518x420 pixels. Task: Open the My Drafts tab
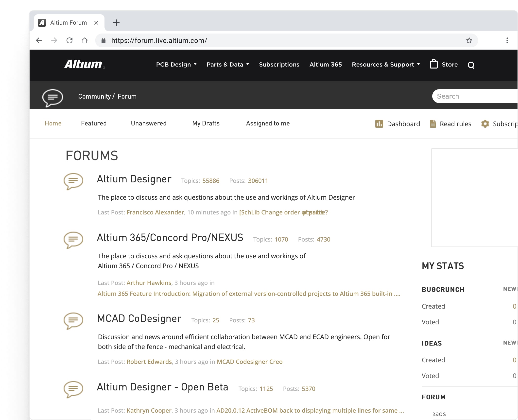coord(206,123)
